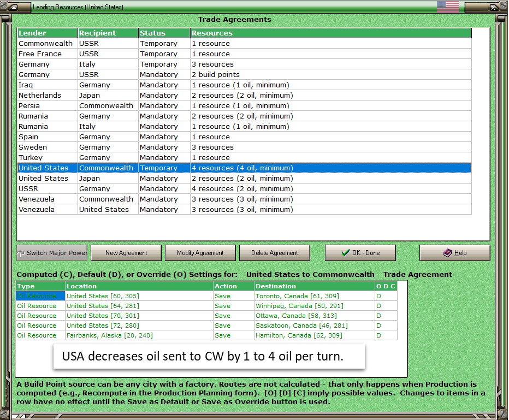The image size is (509, 420).
Task: Select Rumania to Germany agreement row
Action: [x=244, y=116]
